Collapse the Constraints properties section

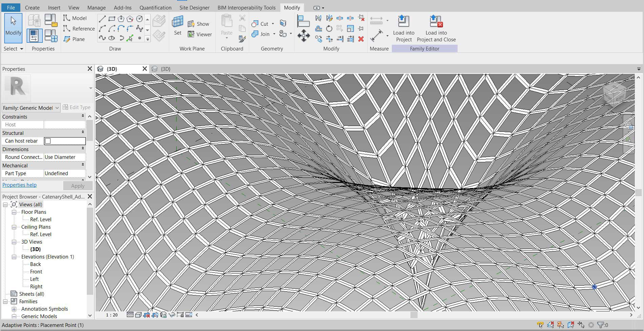click(83, 117)
